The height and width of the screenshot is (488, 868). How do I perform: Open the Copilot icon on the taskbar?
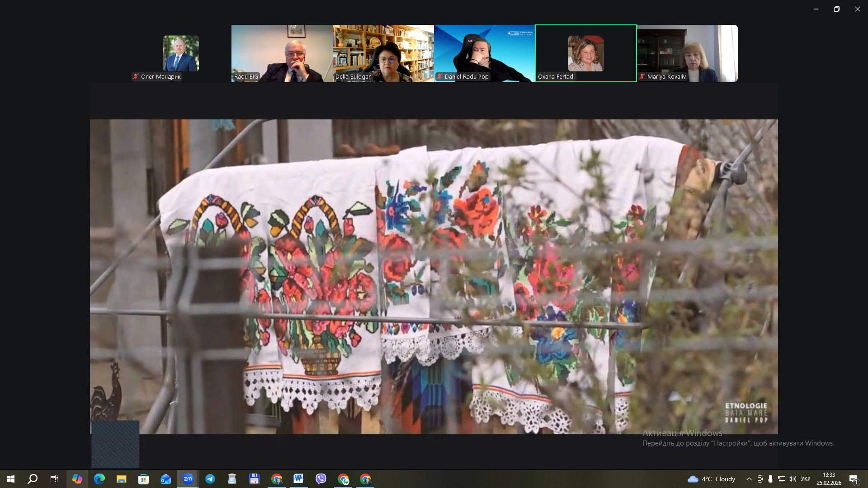coord(77,479)
